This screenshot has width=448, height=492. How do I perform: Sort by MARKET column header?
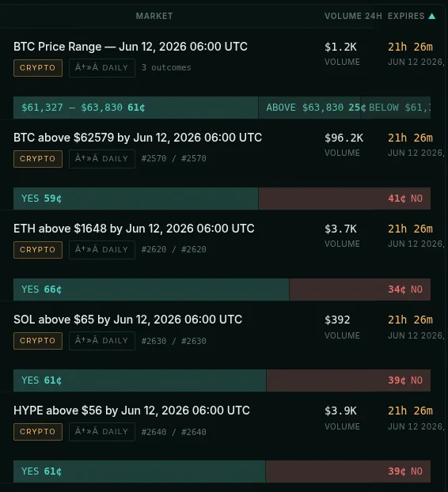pyautogui.click(x=154, y=16)
